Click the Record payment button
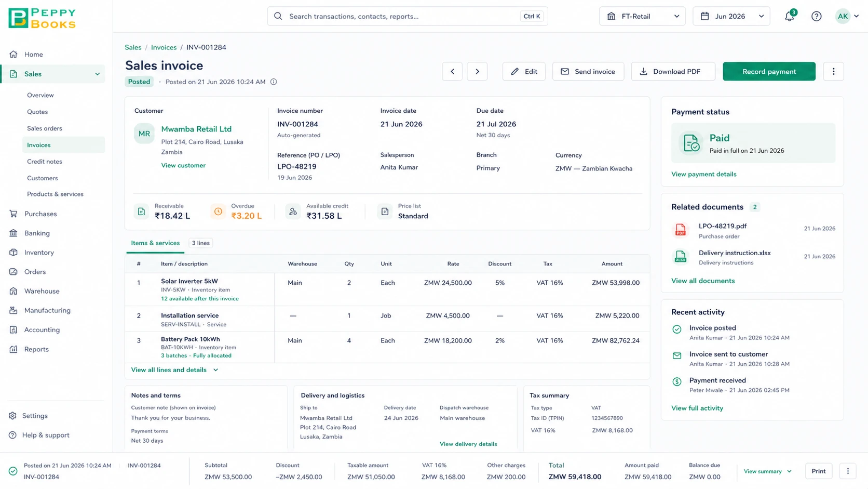The image size is (868, 489). pyautogui.click(x=769, y=72)
